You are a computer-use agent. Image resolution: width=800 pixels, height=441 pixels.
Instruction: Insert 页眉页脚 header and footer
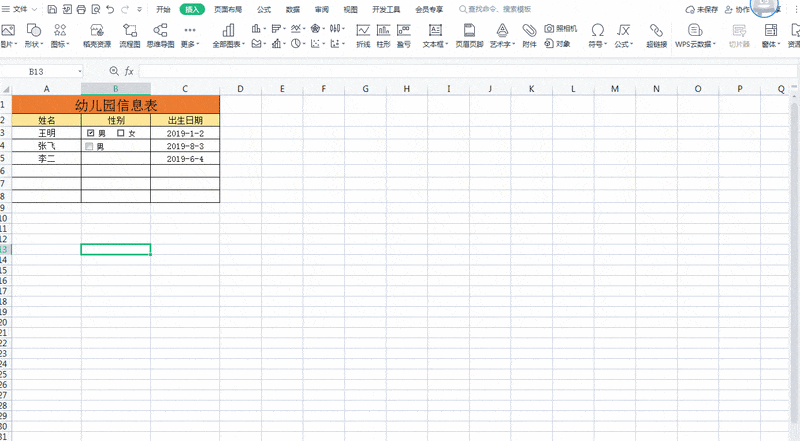(469, 35)
